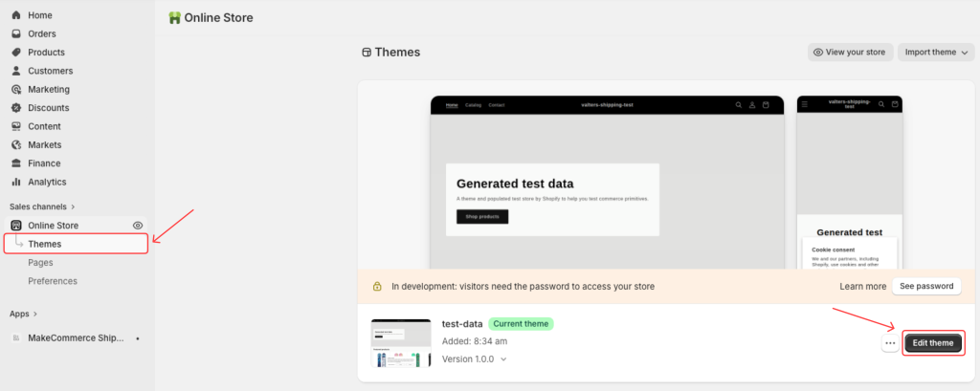Click the Home icon in sidebar
980x391 pixels.
click(x=15, y=15)
